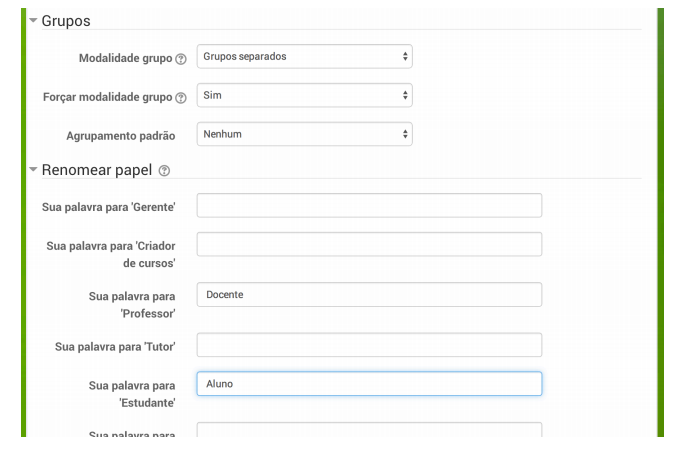The height and width of the screenshot is (450, 684).
Task: Click the Grupos section heading
Action: [65, 20]
